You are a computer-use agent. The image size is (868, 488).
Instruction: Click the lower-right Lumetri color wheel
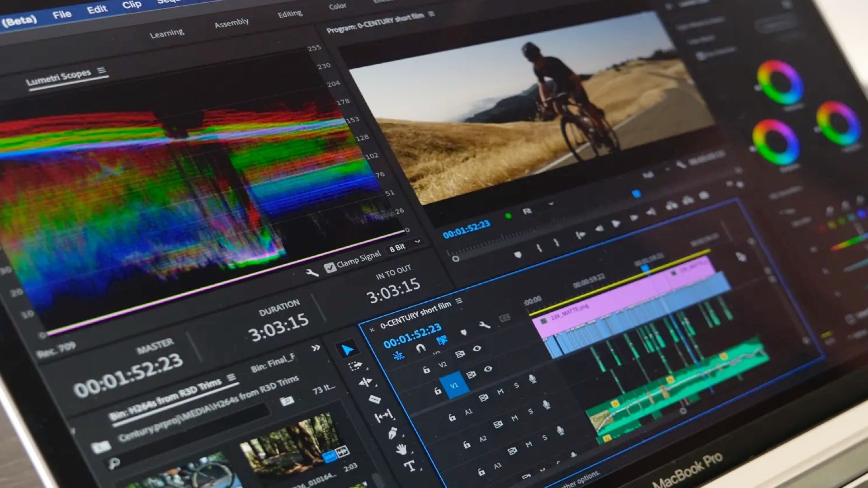tap(838, 123)
